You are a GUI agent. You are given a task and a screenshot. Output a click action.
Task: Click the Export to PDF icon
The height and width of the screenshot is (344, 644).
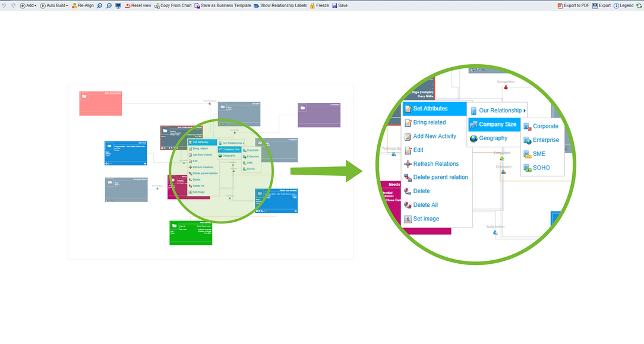click(x=560, y=5)
